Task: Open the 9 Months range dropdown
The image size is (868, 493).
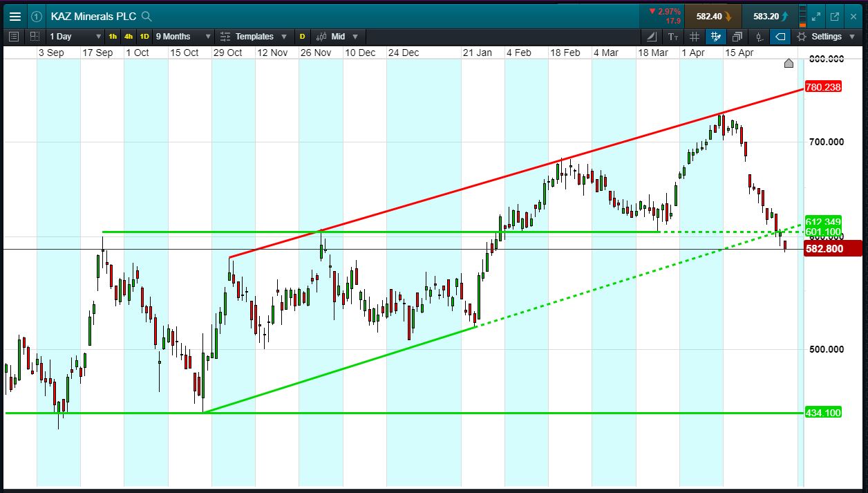Action: 182,37
